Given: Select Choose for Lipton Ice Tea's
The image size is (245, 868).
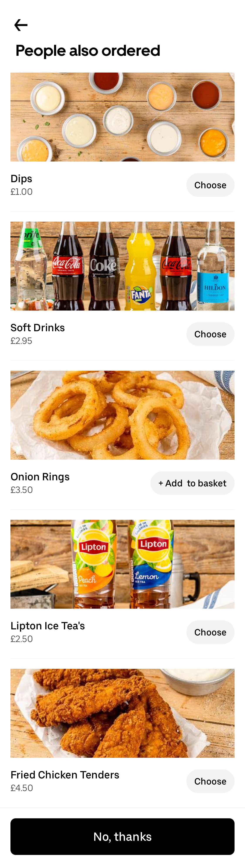Looking at the screenshot, I should pos(210,632).
